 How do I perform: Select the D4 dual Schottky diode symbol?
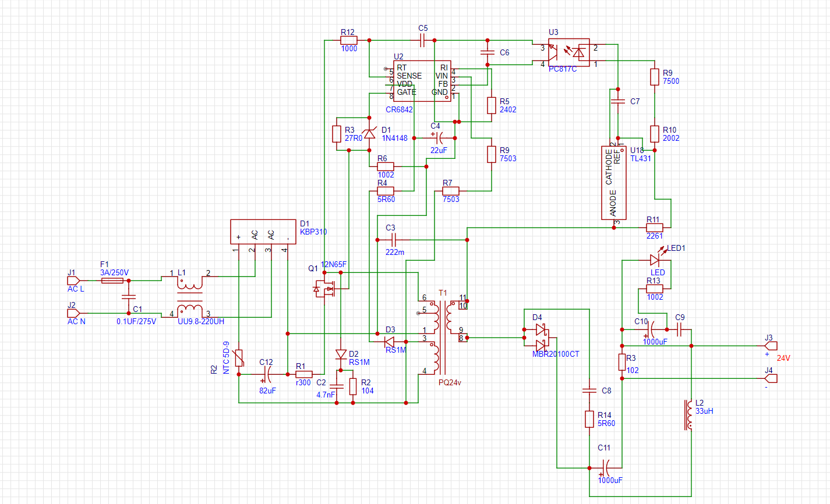click(x=542, y=338)
